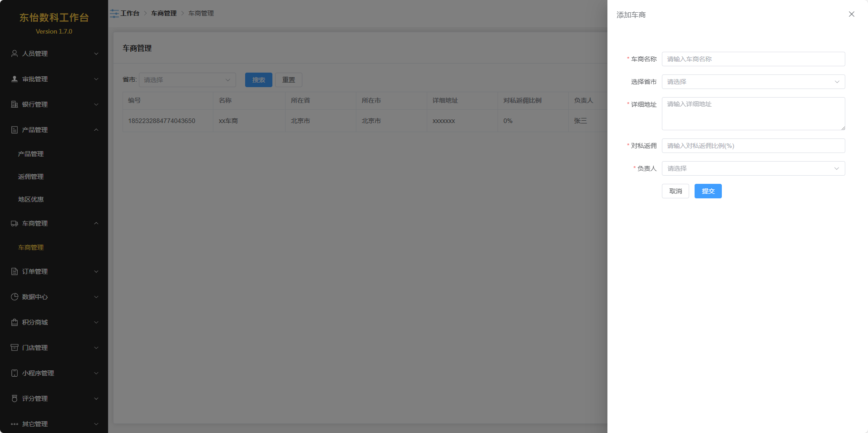868x433 pixels.
Task: Click the 门店管理 store icon
Action: pos(15,348)
